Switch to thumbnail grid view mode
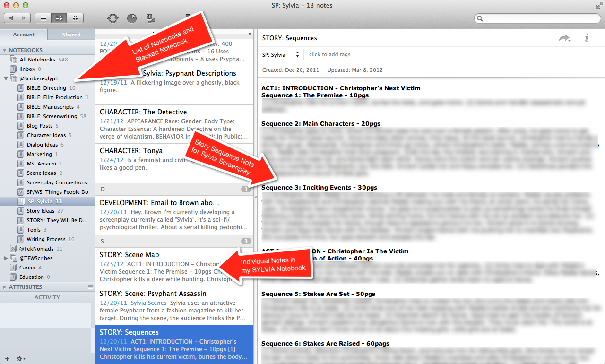Screen dimensions: 605x364 pyautogui.click(x=75, y=18)
